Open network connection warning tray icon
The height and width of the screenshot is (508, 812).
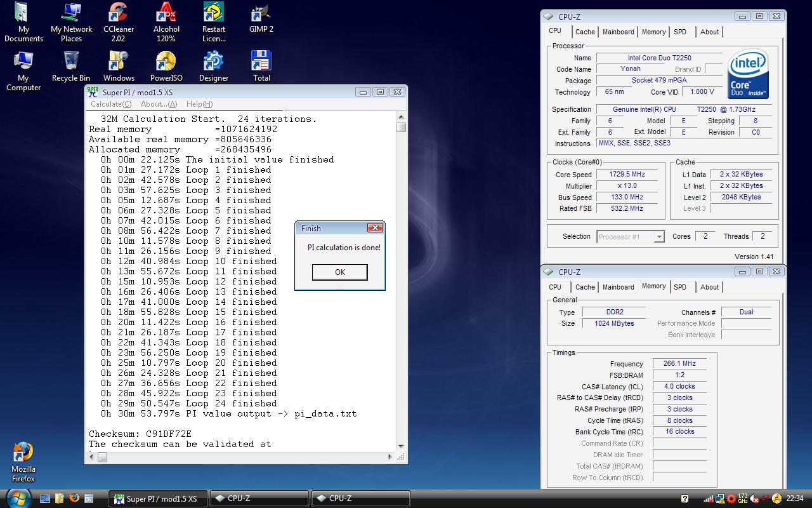720,498
